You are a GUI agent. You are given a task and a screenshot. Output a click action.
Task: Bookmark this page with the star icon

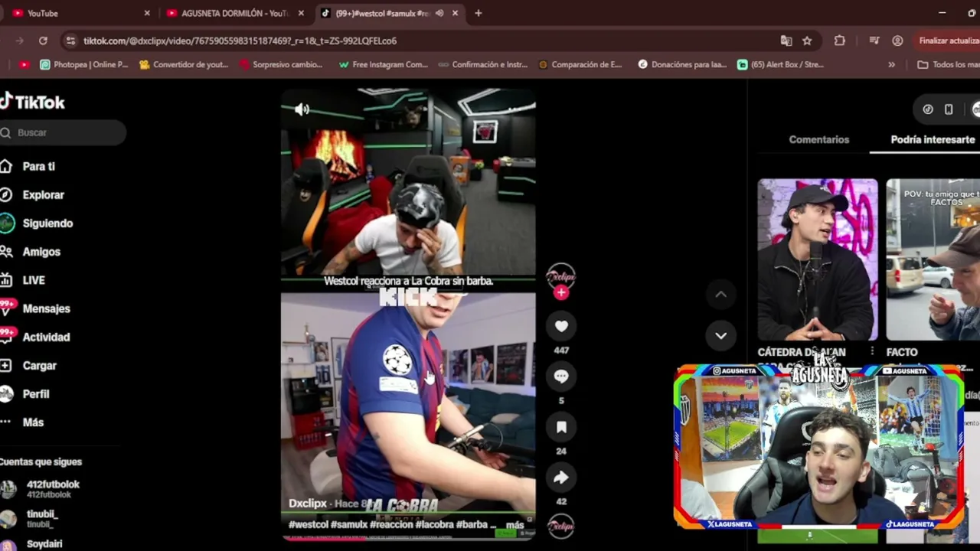807,41
